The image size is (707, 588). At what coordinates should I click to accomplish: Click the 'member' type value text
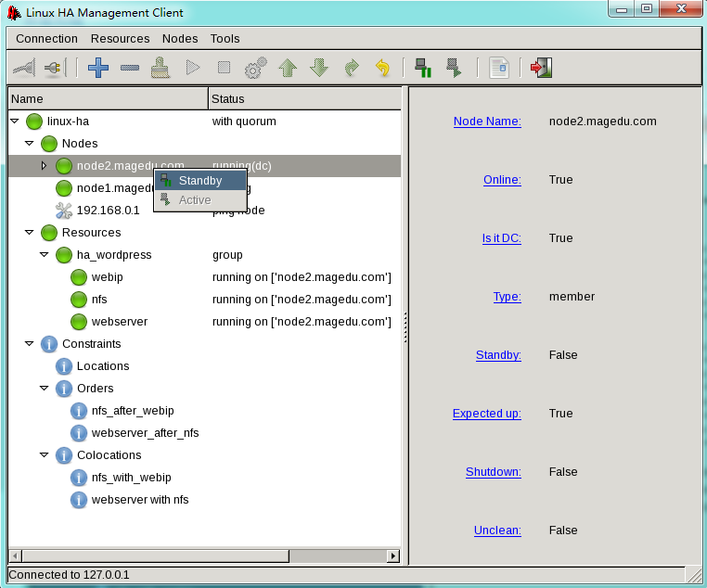[x=572, y=297]
